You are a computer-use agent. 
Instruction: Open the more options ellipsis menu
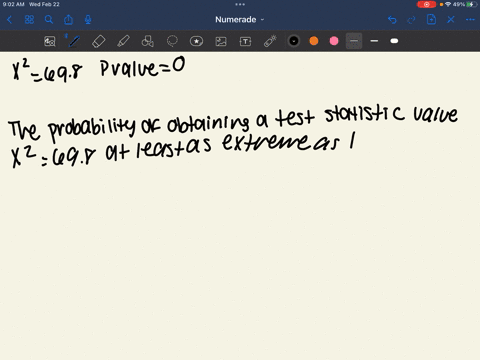coord(470,20)
